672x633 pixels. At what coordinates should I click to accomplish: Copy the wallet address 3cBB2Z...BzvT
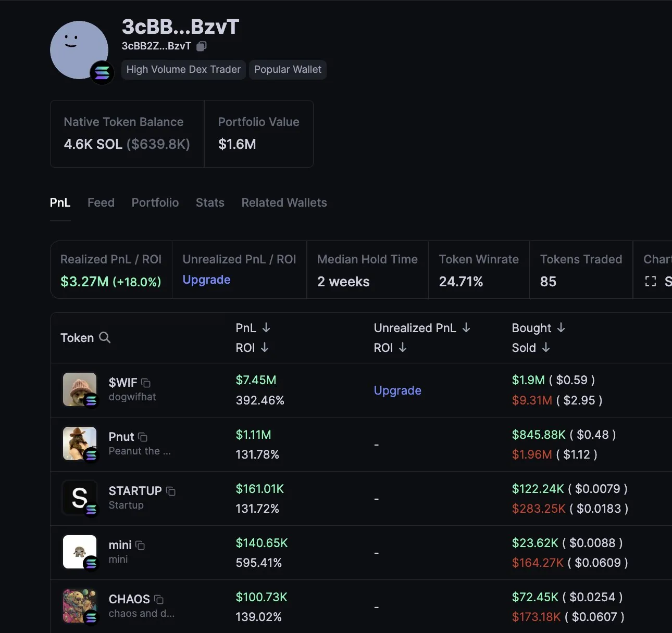pos(202,46)
